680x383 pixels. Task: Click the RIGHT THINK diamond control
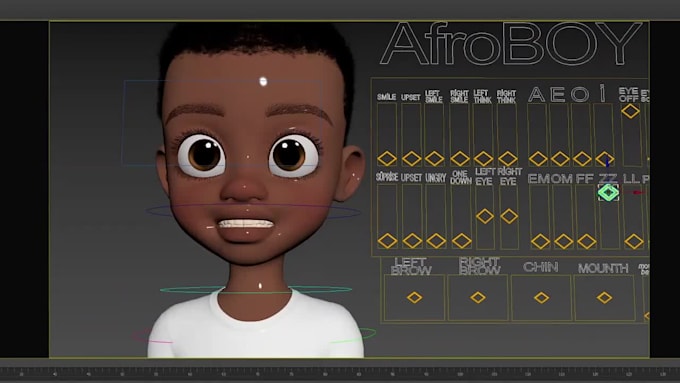pyautogui.click(x=507, y=159)
